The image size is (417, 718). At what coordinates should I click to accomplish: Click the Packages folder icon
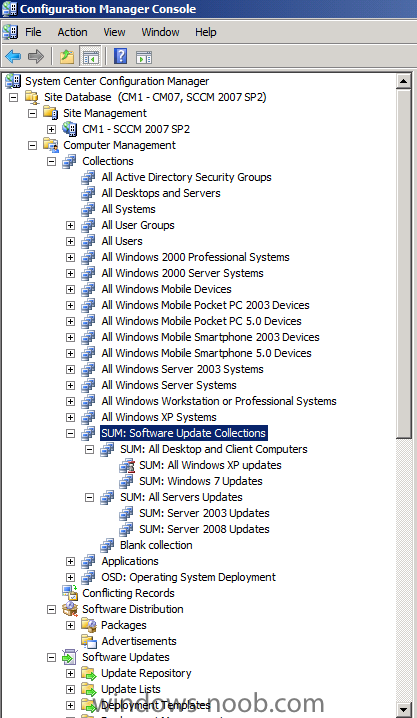tap(89, 625)
